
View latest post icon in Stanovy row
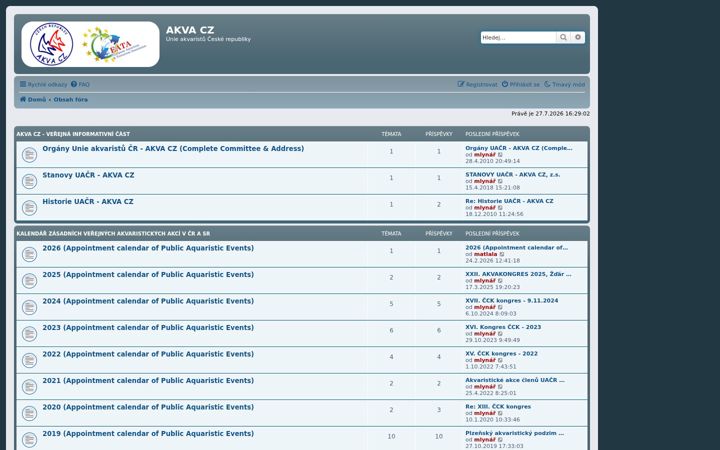[x=500, y=181]
